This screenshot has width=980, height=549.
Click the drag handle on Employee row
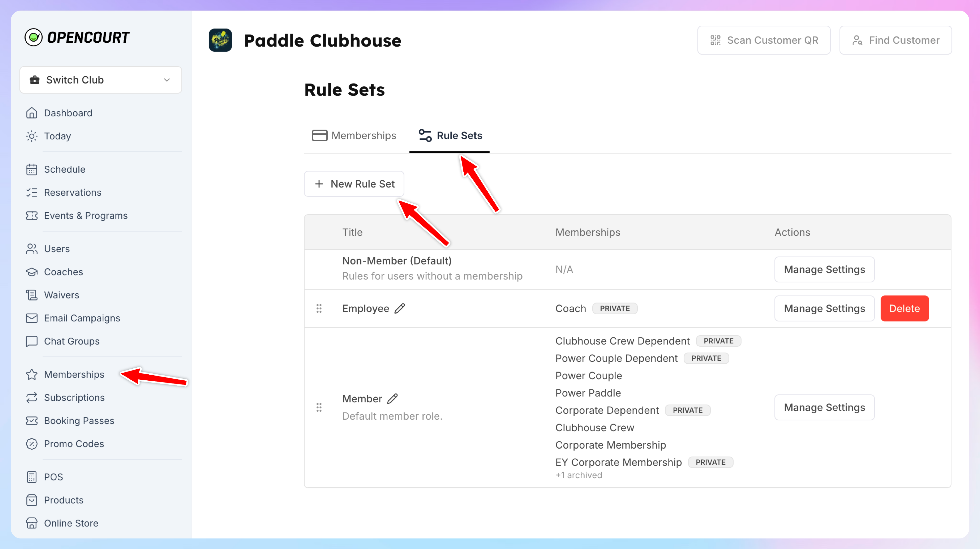(x=319, y=308)
